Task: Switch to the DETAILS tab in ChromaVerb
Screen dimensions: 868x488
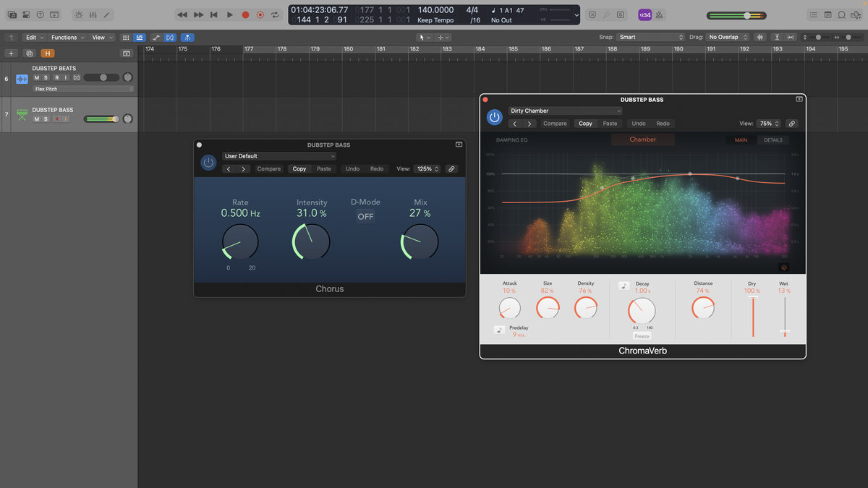Action: tap(775, 140)
